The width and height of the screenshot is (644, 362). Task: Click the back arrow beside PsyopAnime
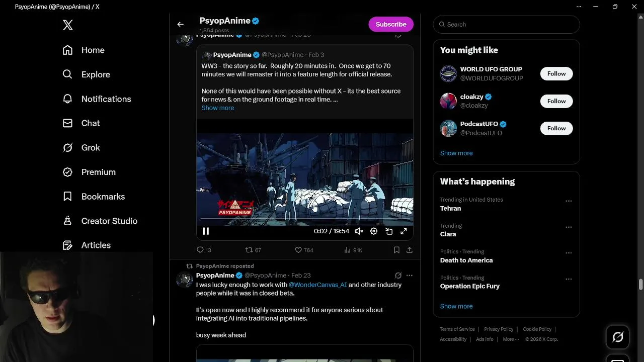pyautogui.click(x=181, y=24)
